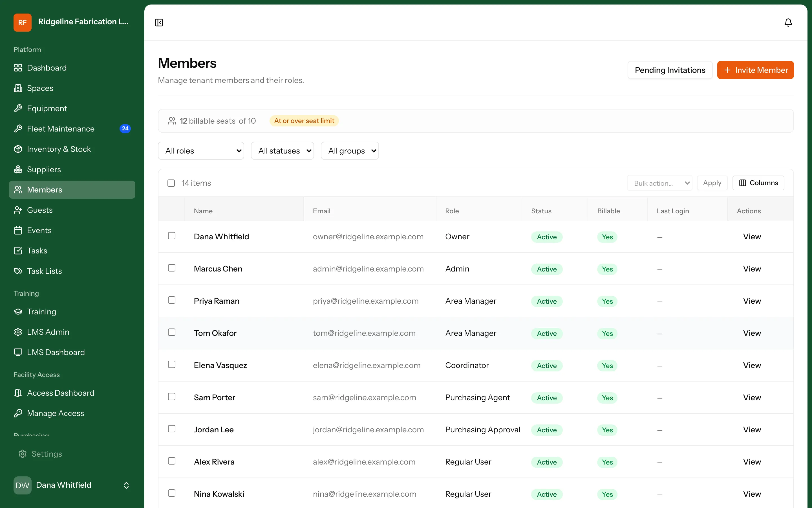Check the Dana Whitfield row checkbox
Viewport: 812px width, 508px height.
172,236
